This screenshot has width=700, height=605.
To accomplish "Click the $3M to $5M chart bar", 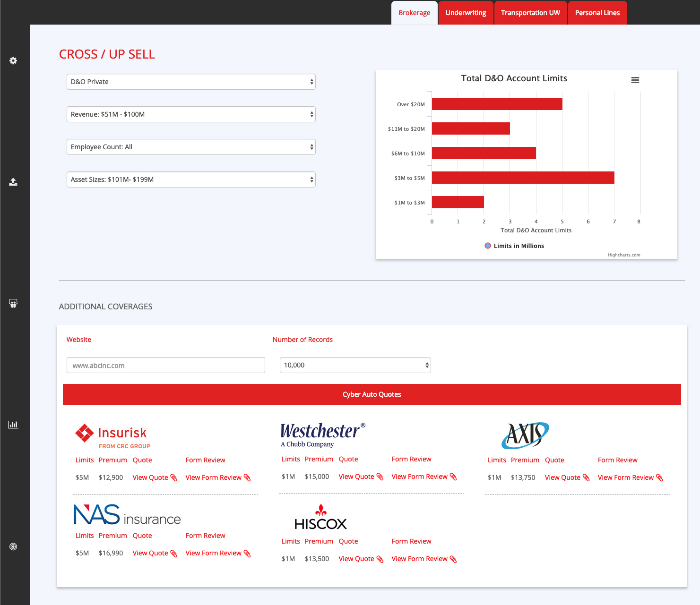I will point(523,178).
